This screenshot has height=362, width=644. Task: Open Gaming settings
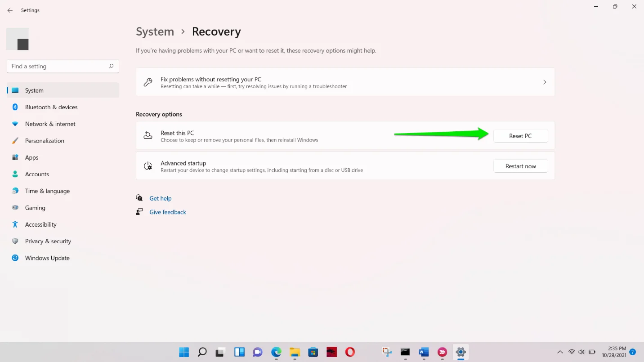63,208
